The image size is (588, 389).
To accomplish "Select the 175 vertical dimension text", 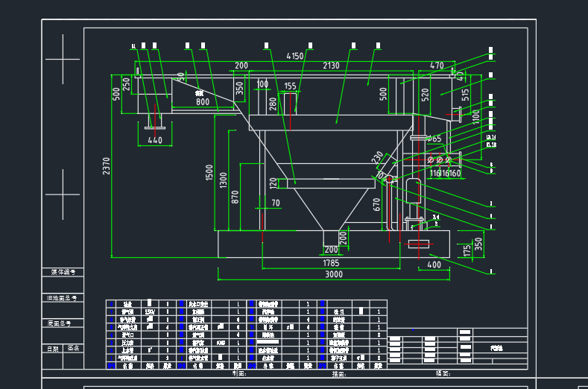I will pos(467,250).
